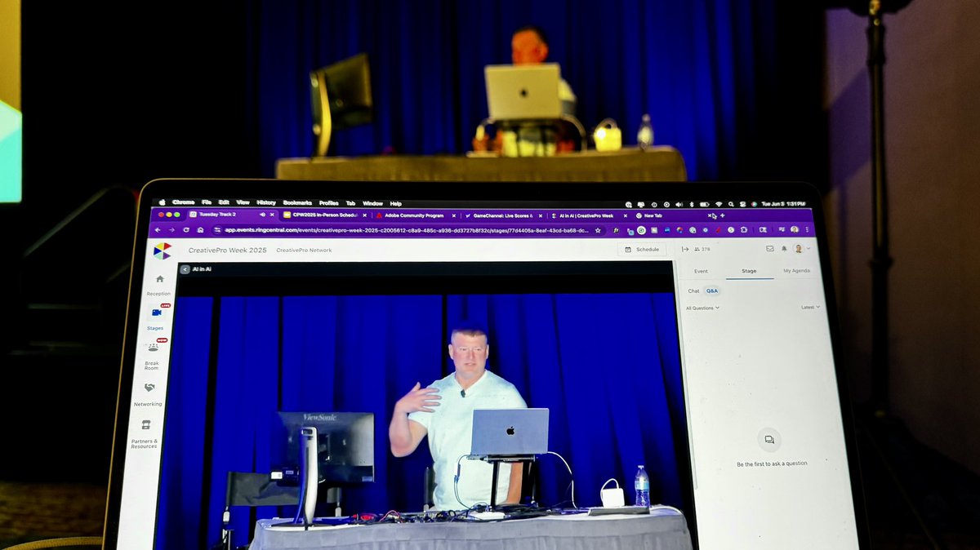Open the View menu
The width and height of the screenshot is (980, 550).
(243, 202)
